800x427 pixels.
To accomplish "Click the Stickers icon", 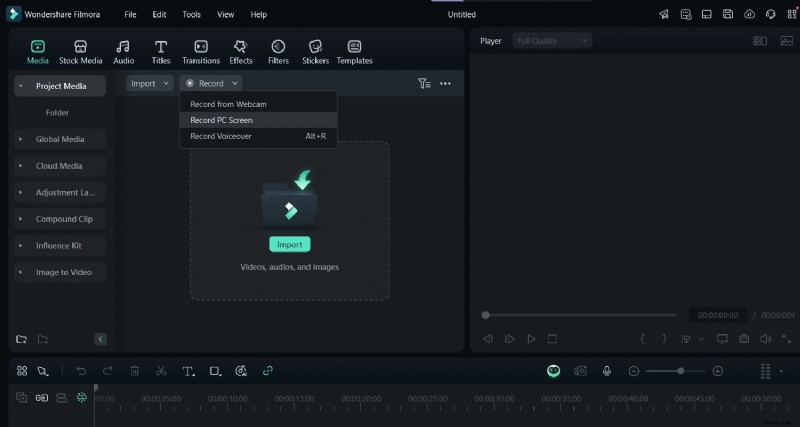I will coord(315,52).
